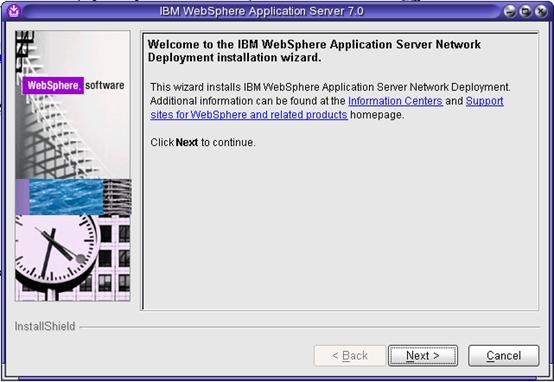Click the bold Next word in instructions

[187, 142]
